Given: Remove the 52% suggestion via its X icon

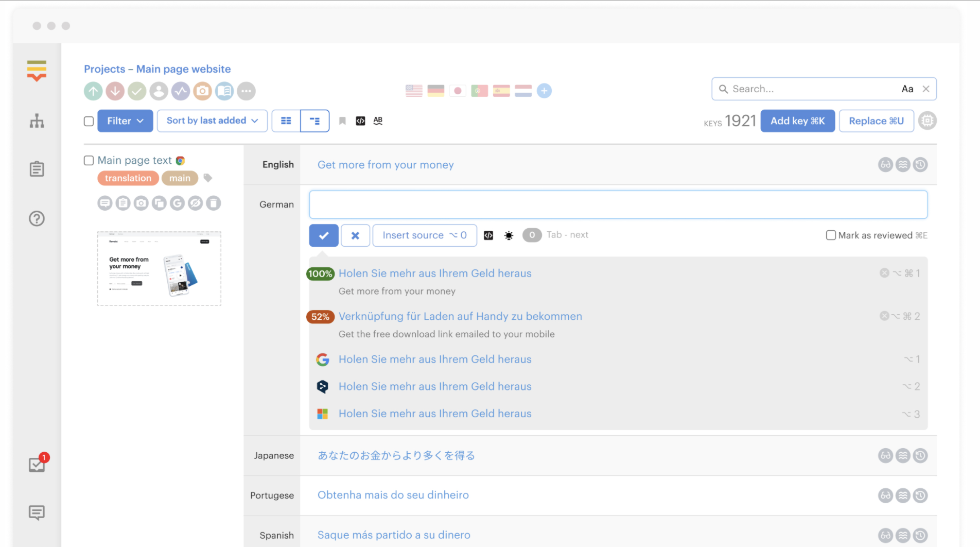Looking at the screenshot, I should point(884,316).
